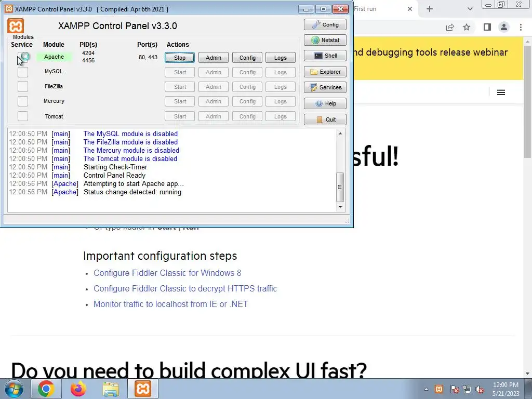Select XAMPP taskbar button

(143, 389)
